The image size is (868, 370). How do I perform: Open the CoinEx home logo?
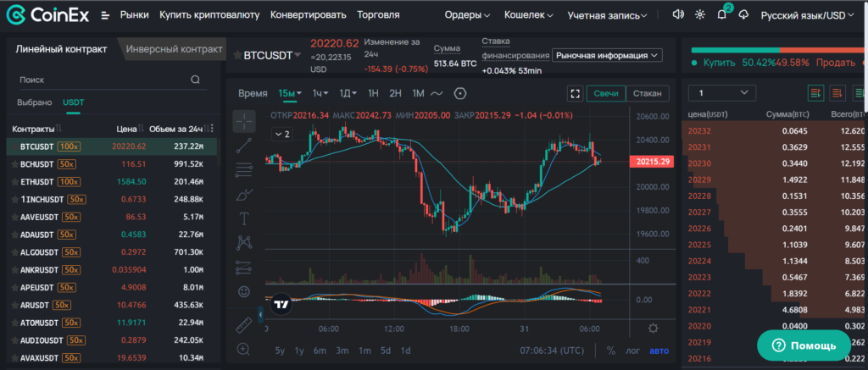click(47, 15)
